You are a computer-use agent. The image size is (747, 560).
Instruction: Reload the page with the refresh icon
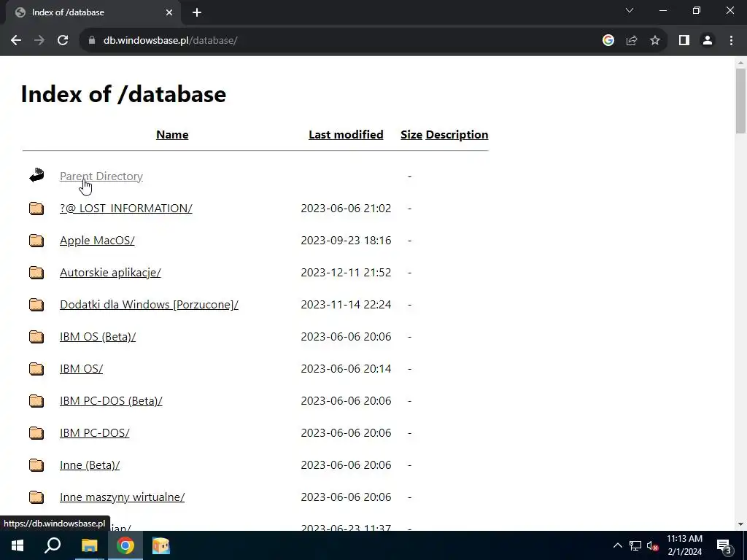pyautogui.click(x=63, y=41)
